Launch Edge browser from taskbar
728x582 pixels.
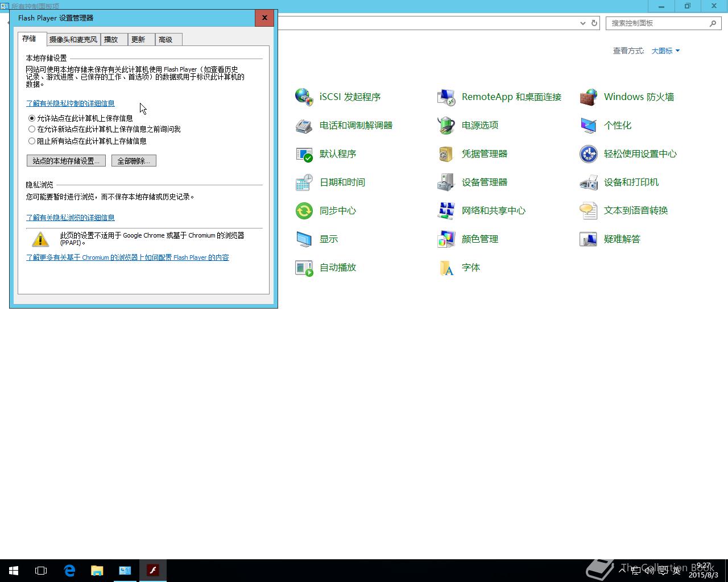tap(69, 571)
